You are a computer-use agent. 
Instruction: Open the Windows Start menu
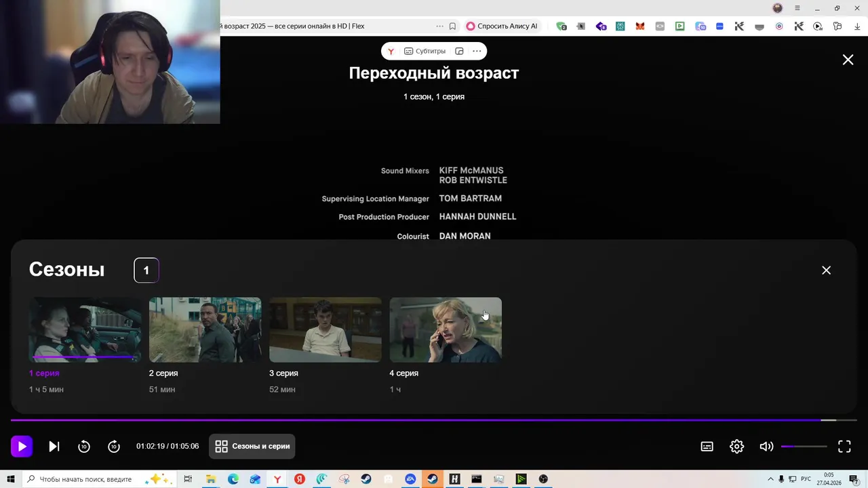[x=10, y=479]
